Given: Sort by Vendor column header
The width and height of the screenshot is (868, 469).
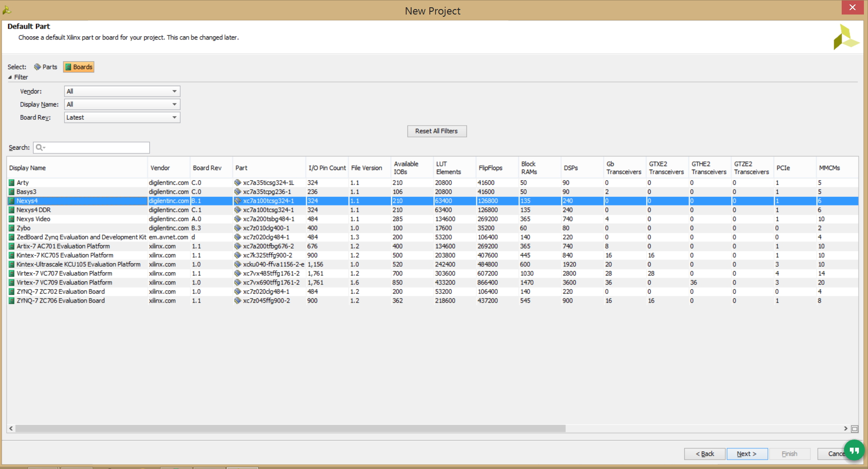Looking at the screenshot, I should (x=169, y=168).
